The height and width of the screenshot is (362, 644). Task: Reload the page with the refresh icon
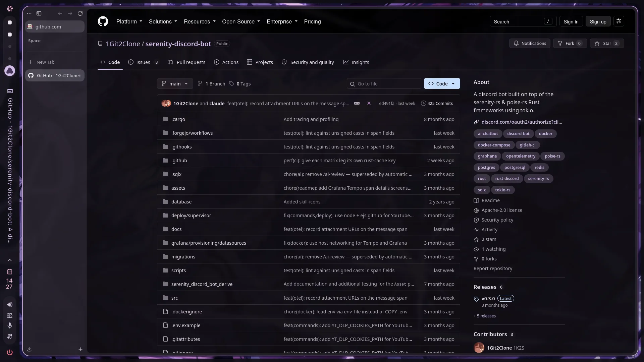pyautogui.click(x=80, y=13)
